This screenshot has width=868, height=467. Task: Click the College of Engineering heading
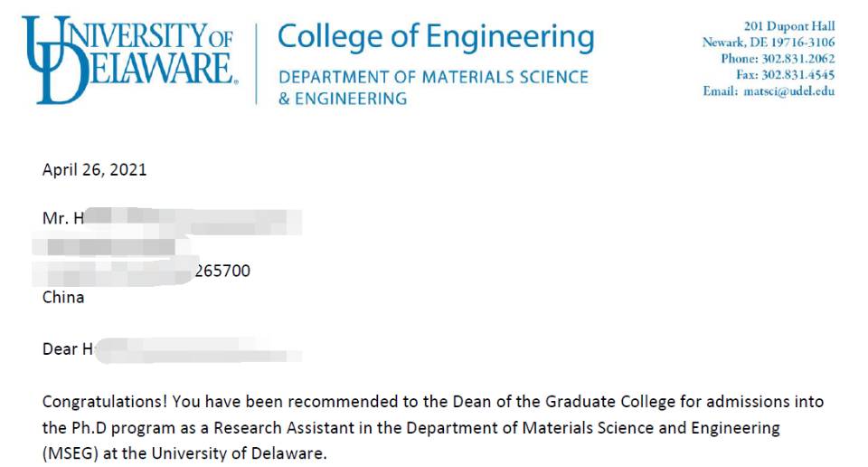point(436,36)
